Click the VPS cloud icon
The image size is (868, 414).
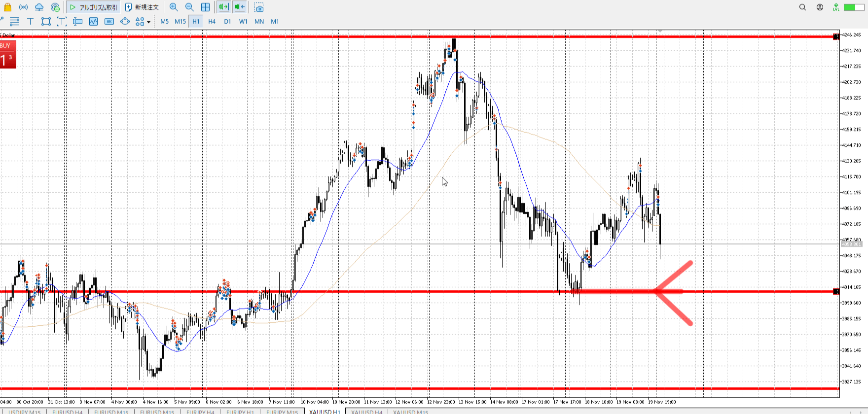click(x=39, y=7)
